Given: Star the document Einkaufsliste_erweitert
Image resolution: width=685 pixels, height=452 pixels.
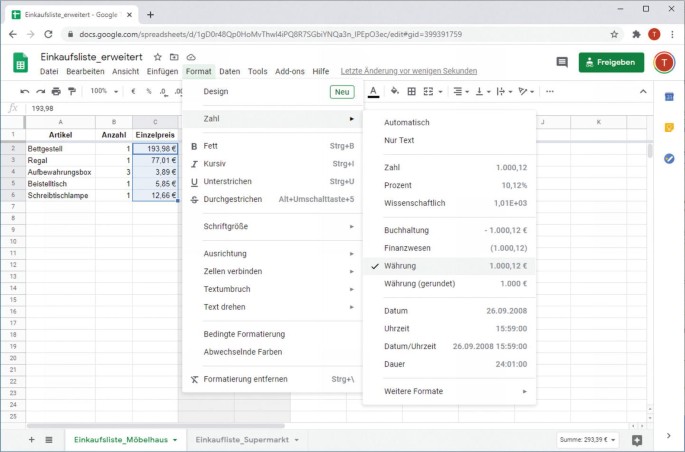Looking at the screenshot, I should (158, 57).
